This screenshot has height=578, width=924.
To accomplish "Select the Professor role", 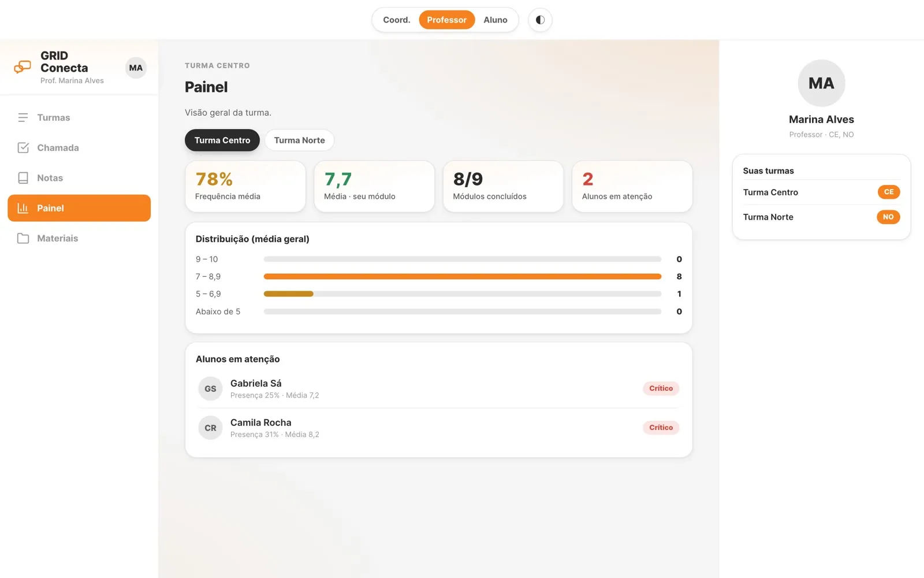I will [x=446, y=20].
